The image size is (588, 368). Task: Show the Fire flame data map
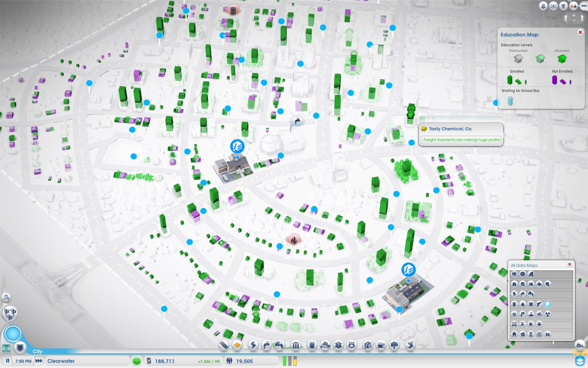[523, 304]
